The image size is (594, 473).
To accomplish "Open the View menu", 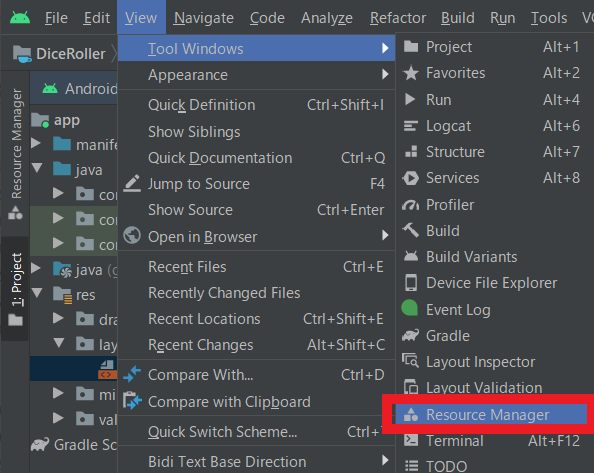I will (x=141, y=18).
